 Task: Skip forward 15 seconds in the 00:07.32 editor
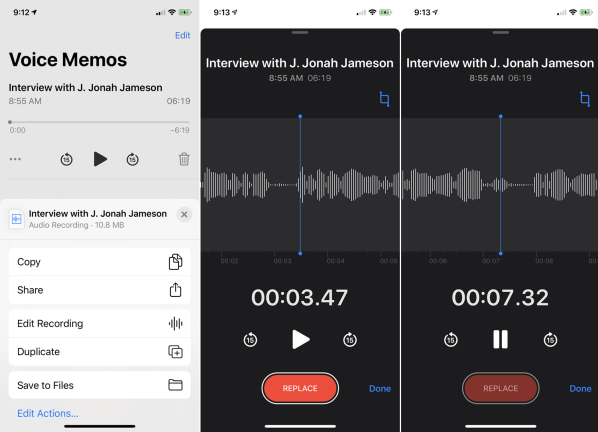coord(550,339)
